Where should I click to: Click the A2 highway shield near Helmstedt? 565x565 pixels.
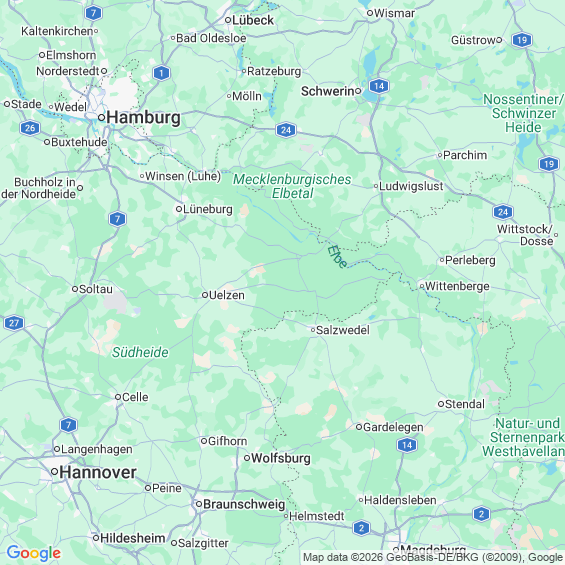pos(361,528)
